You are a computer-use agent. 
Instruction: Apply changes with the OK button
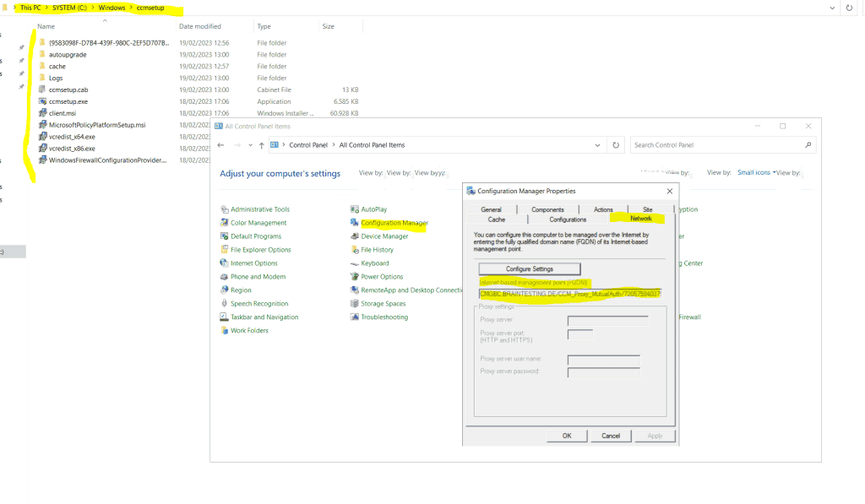567,435
